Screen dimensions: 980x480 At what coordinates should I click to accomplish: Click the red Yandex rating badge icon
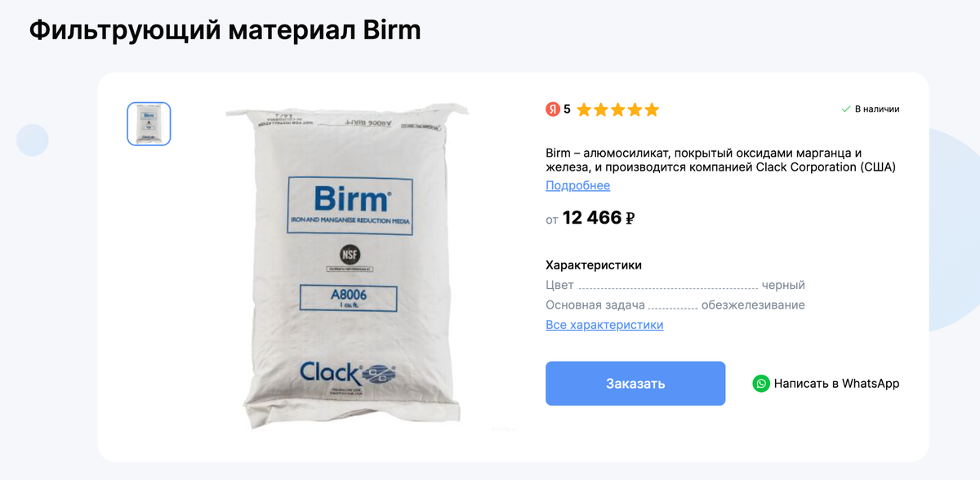click(x=553, y=109)
